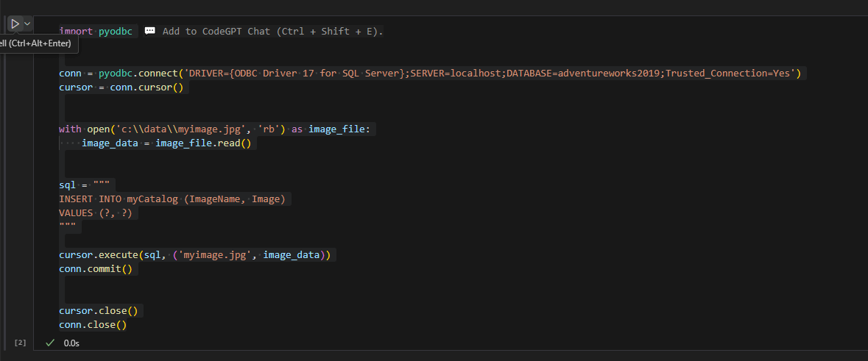Click the cursor.close() line
This screenshot has height=361, width=868.
[97, 310]
